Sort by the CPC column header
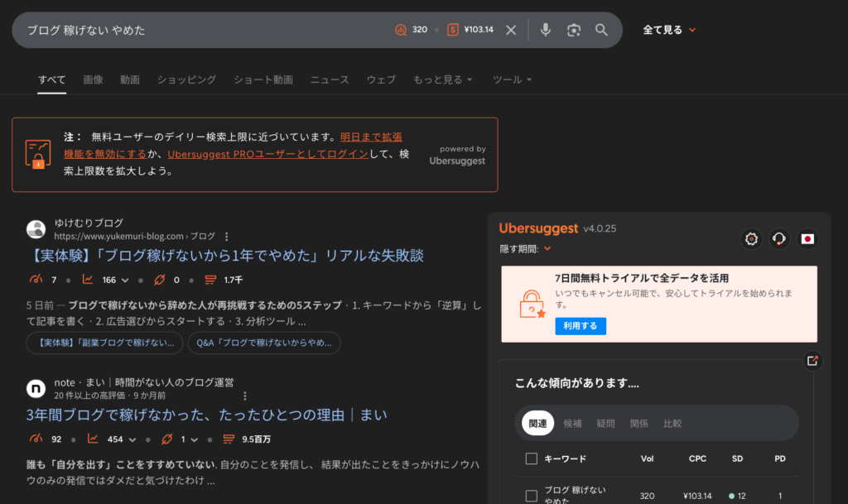Viewport: 848px width, 504px height. (697, 458)
